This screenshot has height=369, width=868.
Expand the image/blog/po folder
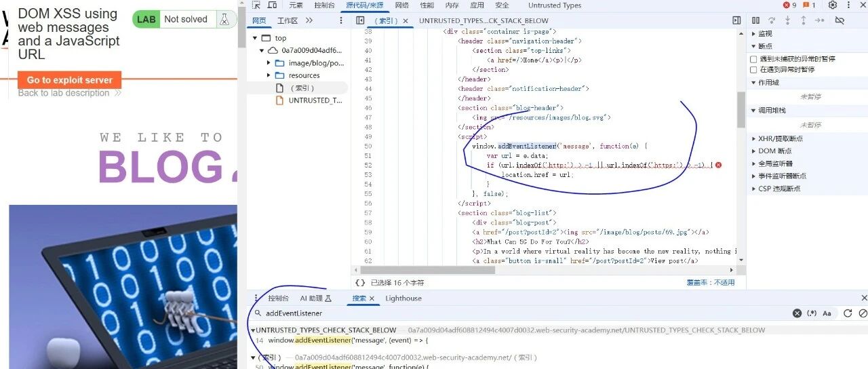pos(269,63)
